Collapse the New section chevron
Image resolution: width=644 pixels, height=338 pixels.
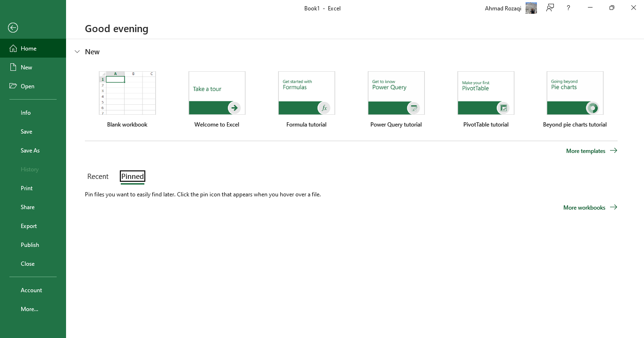point(77,52)
